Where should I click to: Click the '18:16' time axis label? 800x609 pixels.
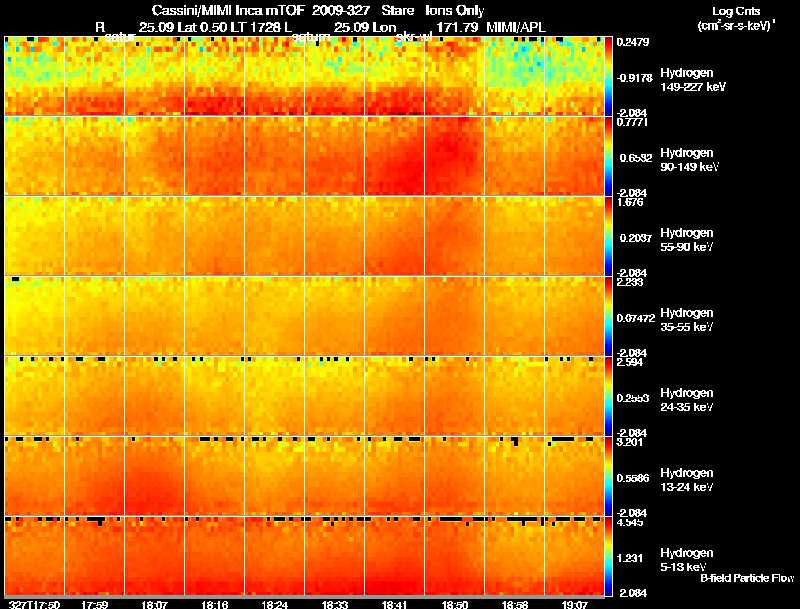215,604
